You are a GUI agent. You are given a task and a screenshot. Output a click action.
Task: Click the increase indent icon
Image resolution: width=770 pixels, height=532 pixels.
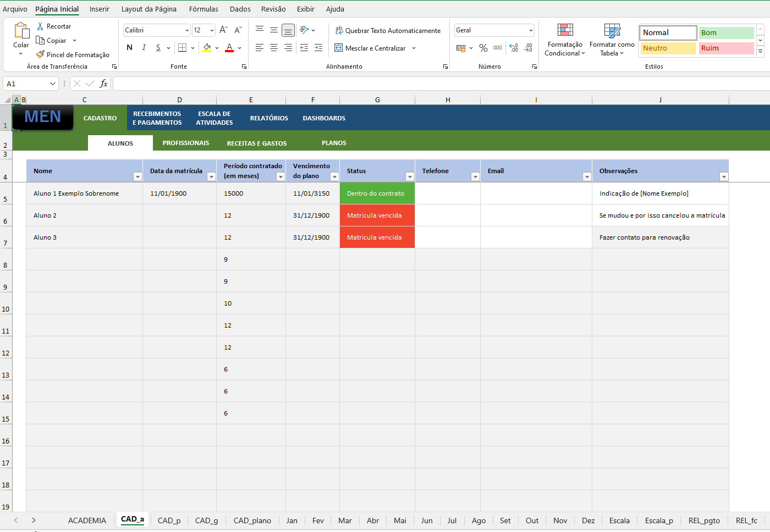318,48
